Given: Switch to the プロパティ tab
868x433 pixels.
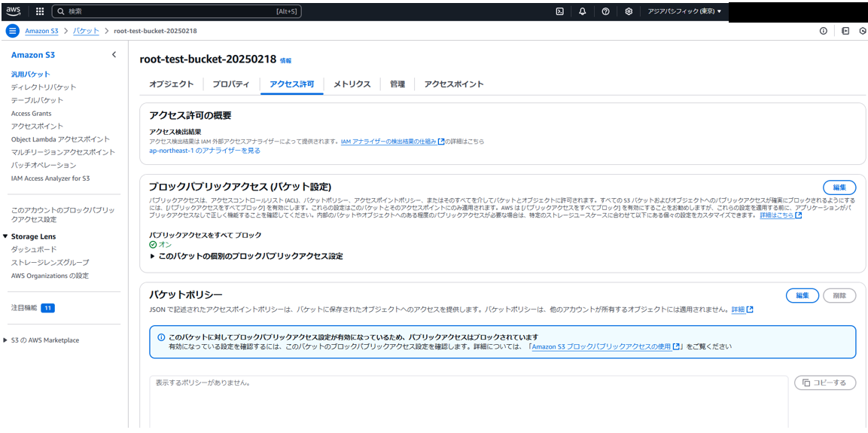Looking at the screenshot, I should coord(231,84).
